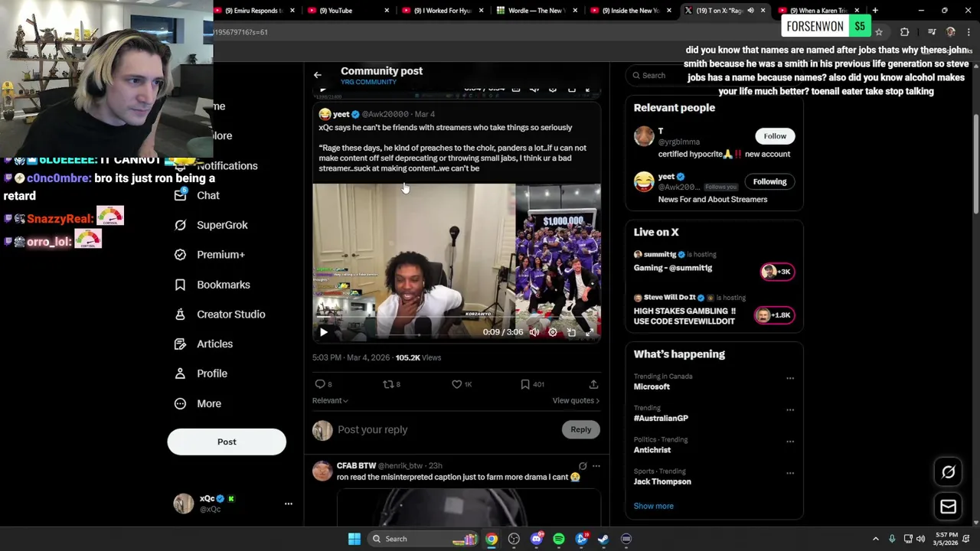
Task: Open the video settings gear
Action: 553,332
